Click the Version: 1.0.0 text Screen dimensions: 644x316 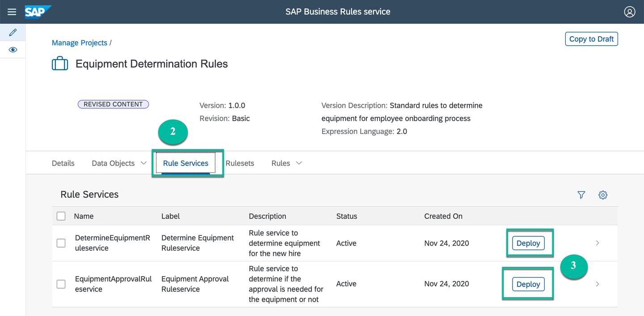[222, 106]
